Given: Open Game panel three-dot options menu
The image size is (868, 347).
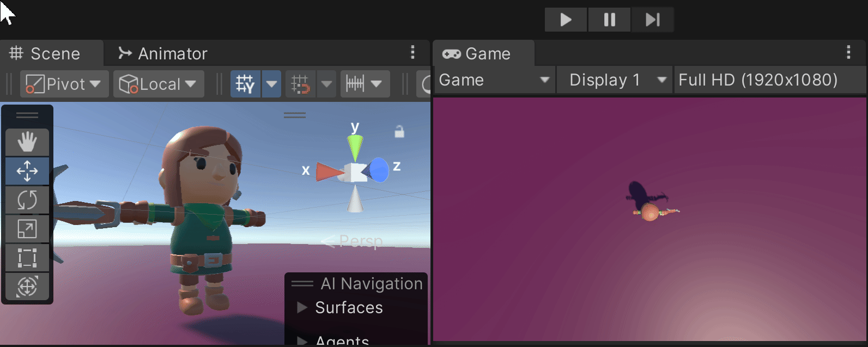Looking at the screenshot, I should tap(848, 52).
